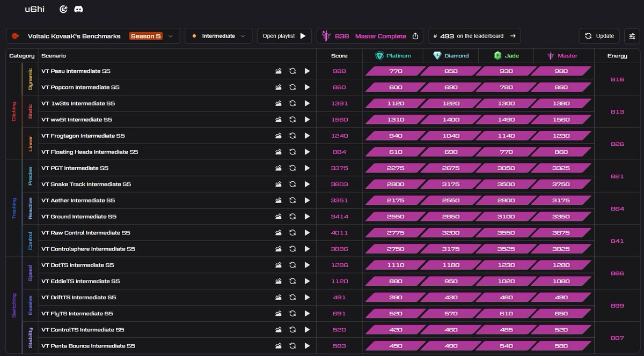Show graph for VT Floating Heads Intermediate
The height and width of the screenshot is (356, 644).
279,152
